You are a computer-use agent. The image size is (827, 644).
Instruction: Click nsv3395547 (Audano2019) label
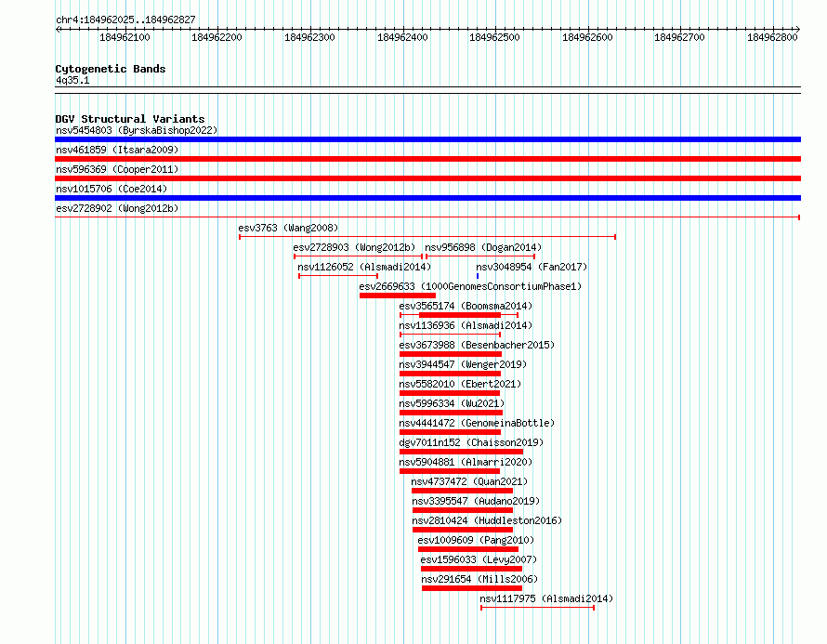coord(476,501)
